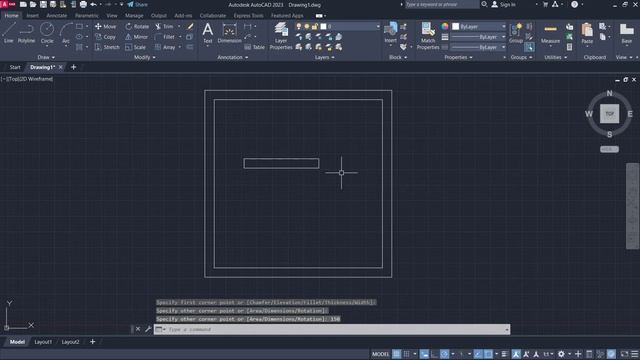Activate the Stretch tool
640x360 pixels.
pyautogui.click(x=107, y=47)
